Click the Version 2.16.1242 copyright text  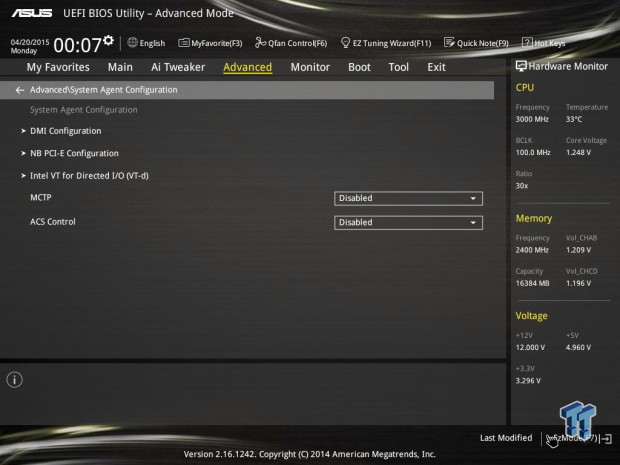pos(310,454)
